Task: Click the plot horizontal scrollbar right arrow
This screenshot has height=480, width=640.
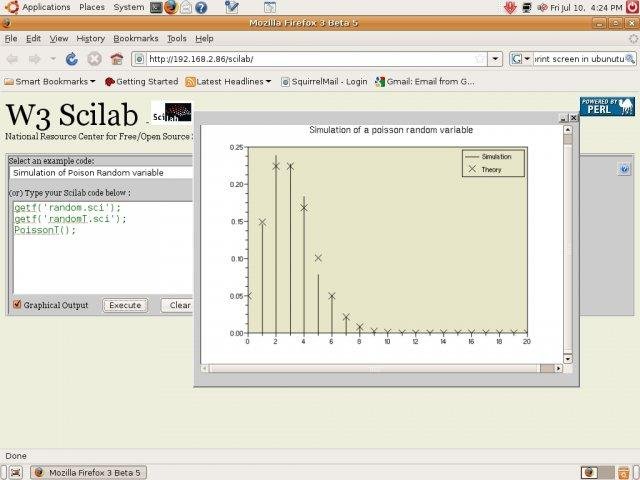Action: click(558, 369)
